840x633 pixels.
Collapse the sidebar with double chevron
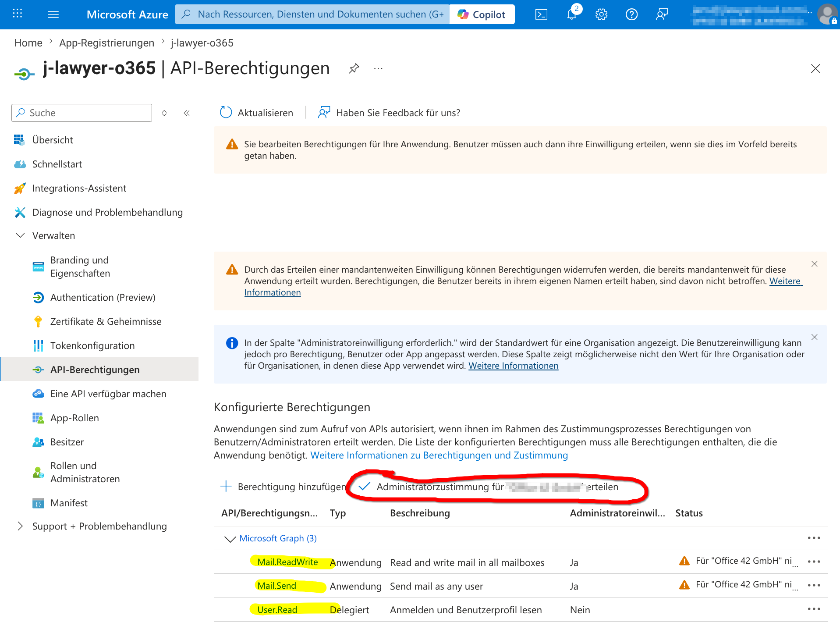(187, 113)
